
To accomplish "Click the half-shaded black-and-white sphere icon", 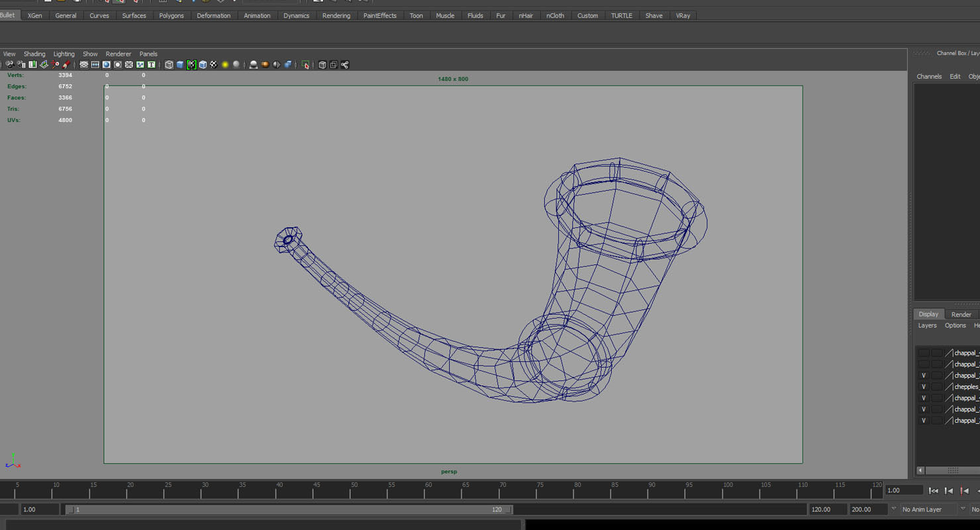I will 277,65.
